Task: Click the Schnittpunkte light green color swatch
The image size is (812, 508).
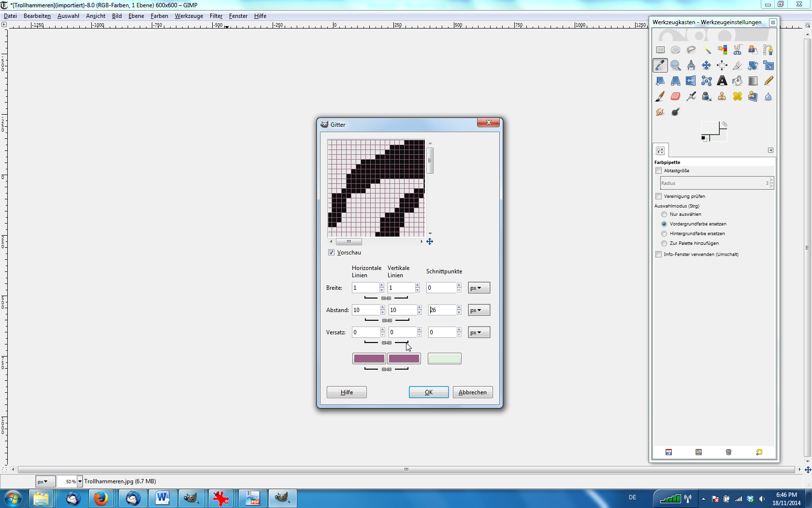Action: (x=444, y=359)
